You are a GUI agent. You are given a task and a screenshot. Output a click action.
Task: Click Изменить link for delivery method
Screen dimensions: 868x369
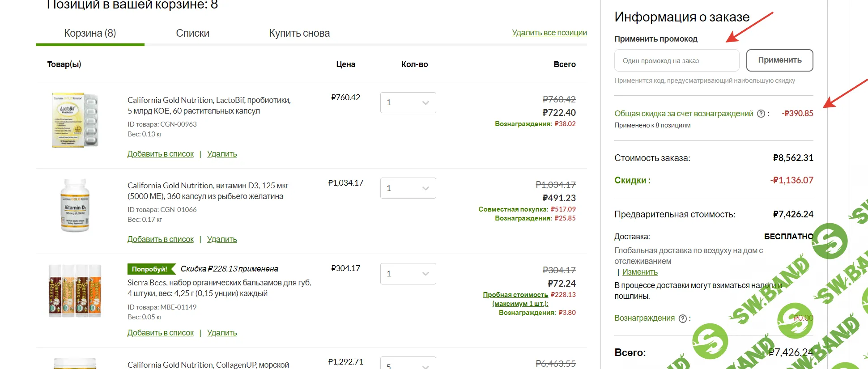[x=640, y=272]
